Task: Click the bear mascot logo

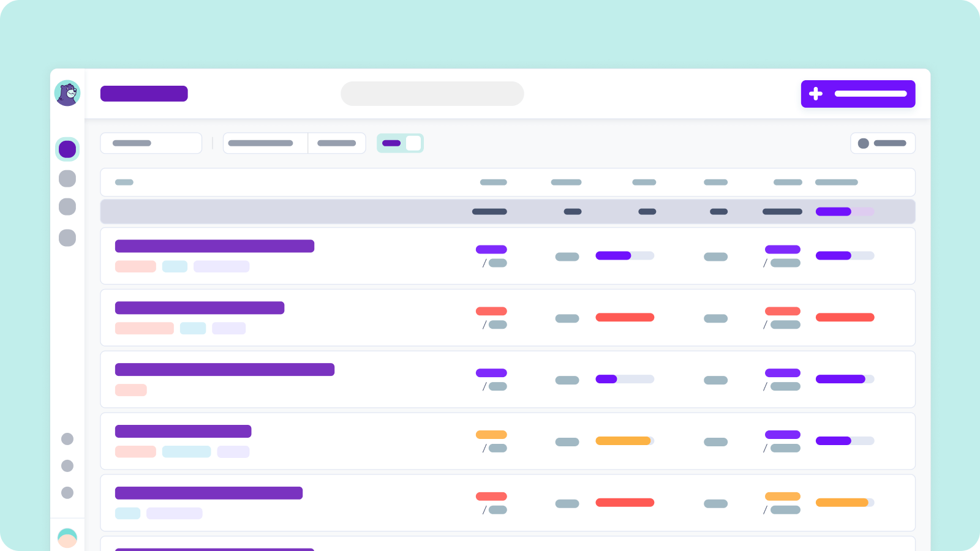Action: click(x=67, y=93)
